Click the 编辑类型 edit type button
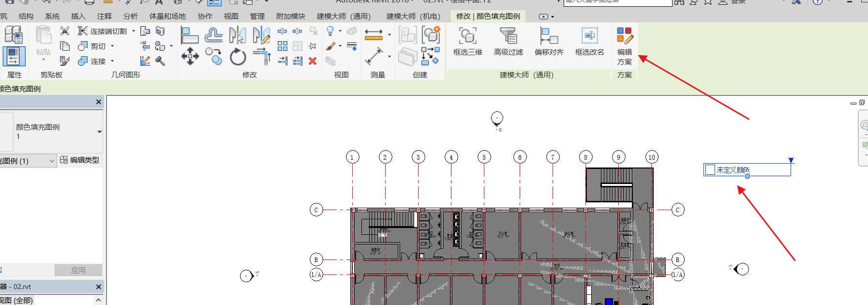This screenshot has width=868, height=305. 80,160
